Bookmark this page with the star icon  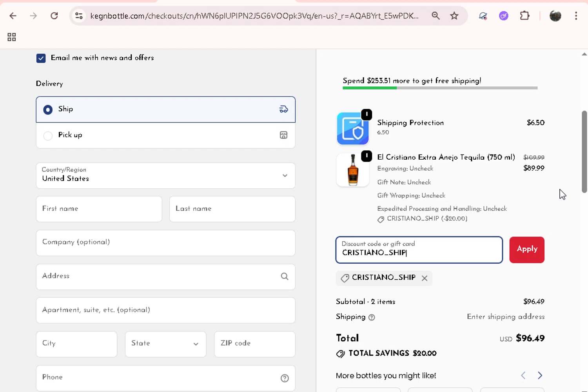tap(454, 16)
